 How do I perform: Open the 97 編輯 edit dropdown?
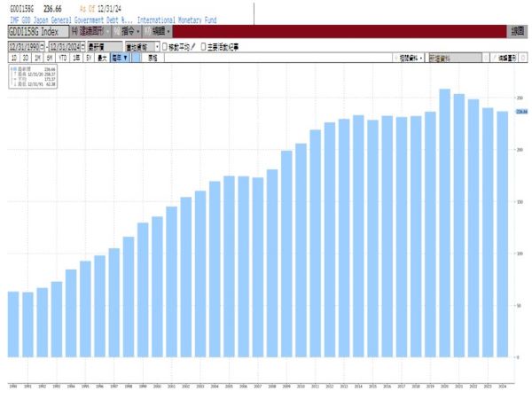click(157, 32)
